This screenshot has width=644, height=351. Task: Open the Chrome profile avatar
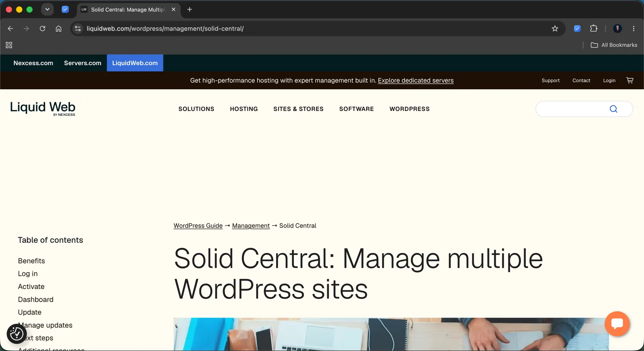(617, 29)
